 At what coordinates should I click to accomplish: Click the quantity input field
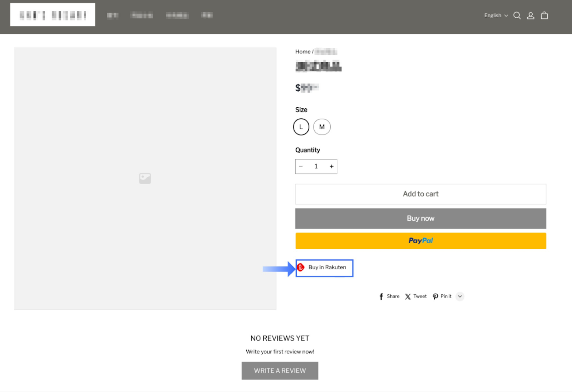(x=316, y=166)
